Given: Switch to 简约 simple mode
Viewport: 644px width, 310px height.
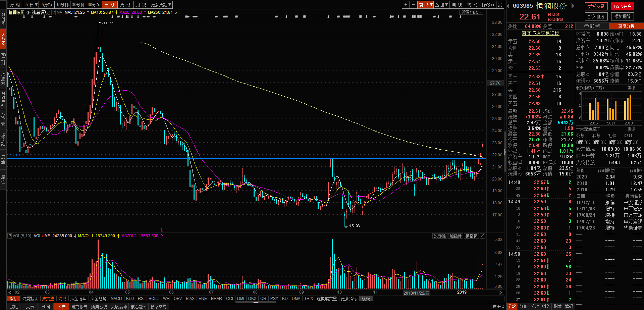Looking at the screenshot, I should click(473, 5).
